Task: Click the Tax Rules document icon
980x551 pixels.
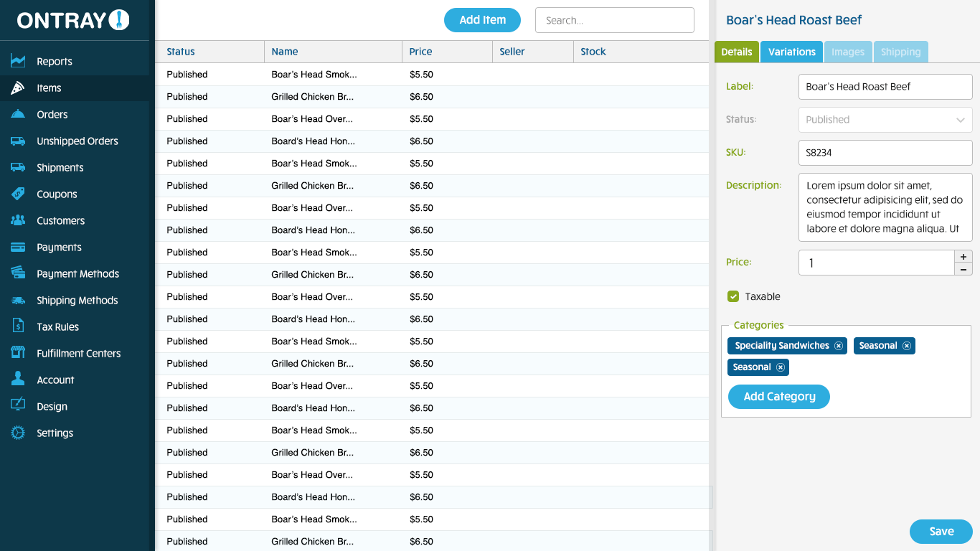Action: click(18, 326)
